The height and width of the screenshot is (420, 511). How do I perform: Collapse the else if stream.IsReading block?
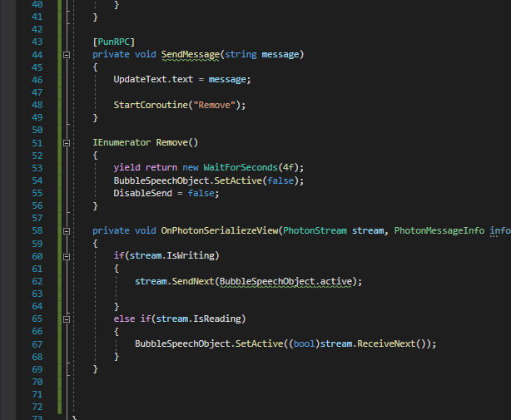tap(67, 319)
